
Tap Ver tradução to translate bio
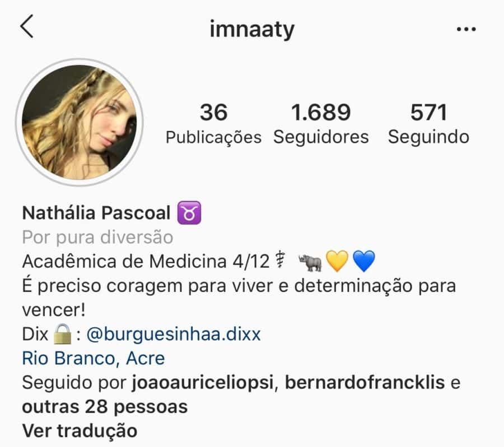pyautogui.click(x=80, y=431)
